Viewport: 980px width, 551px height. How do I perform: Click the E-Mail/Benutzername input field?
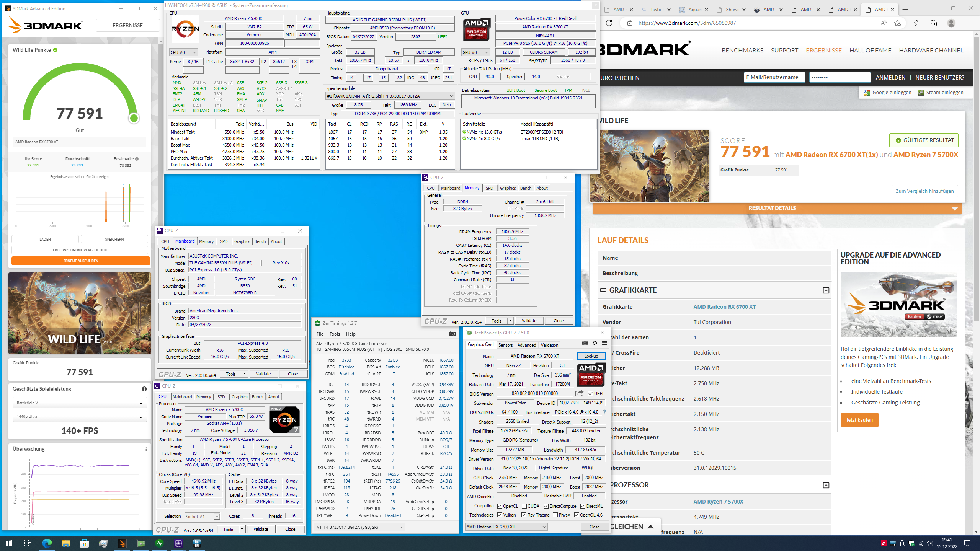tap(774, 77)
